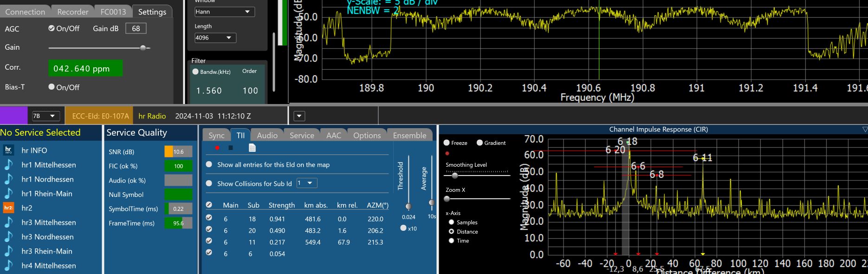Open the TII log file document icon
Image resolution: width=868 pixels, height=274 pixels.
[252, 148]
